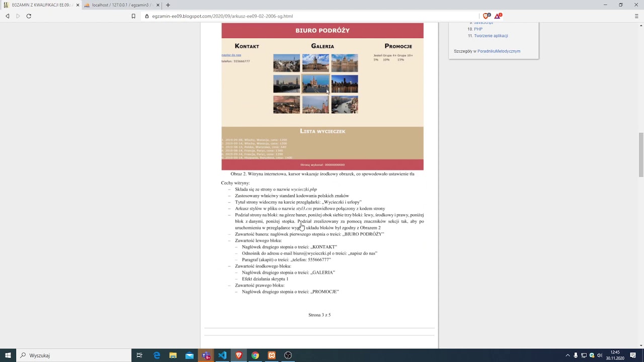Image resolution: width=644 pixels, height=362 pixels.
Task: Open the taskbar clock showing 12:45
Action: pos(615,355)
